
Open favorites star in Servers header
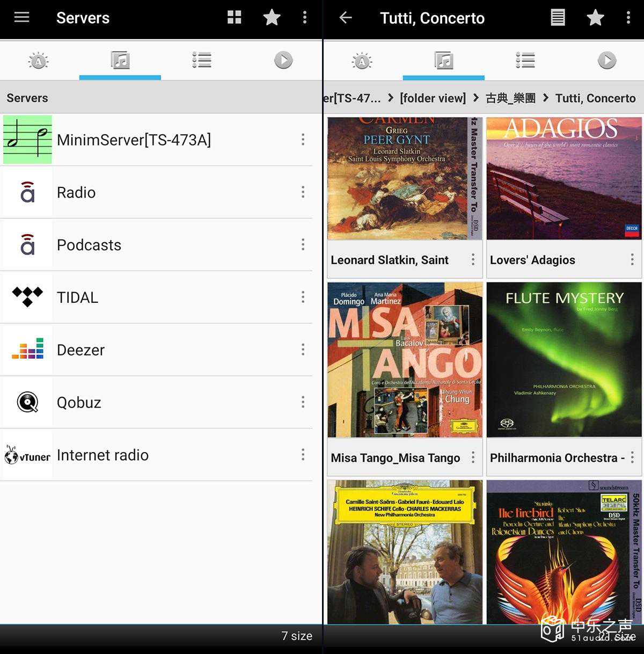272,17
